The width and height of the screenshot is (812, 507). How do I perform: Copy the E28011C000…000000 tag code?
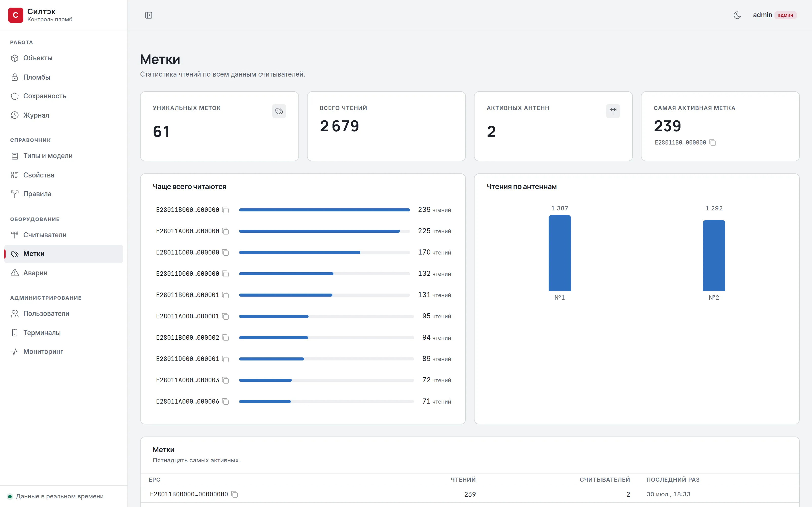click(x=226, y=252)
